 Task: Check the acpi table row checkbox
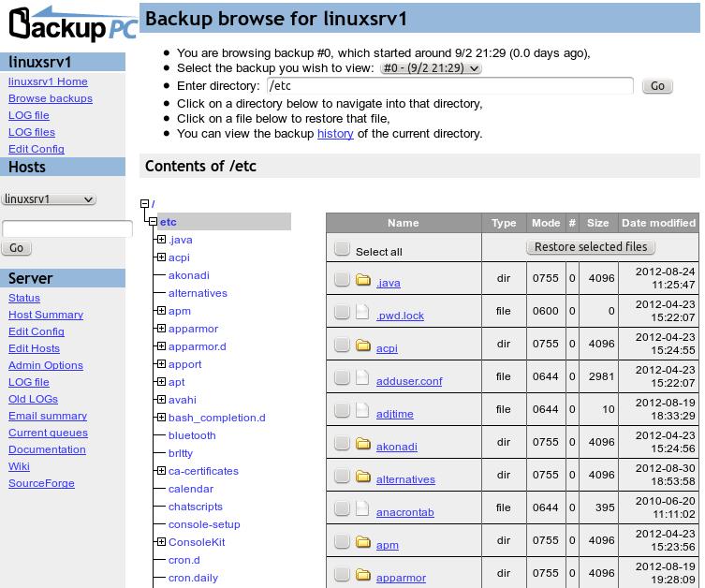(x=342, y=345)
